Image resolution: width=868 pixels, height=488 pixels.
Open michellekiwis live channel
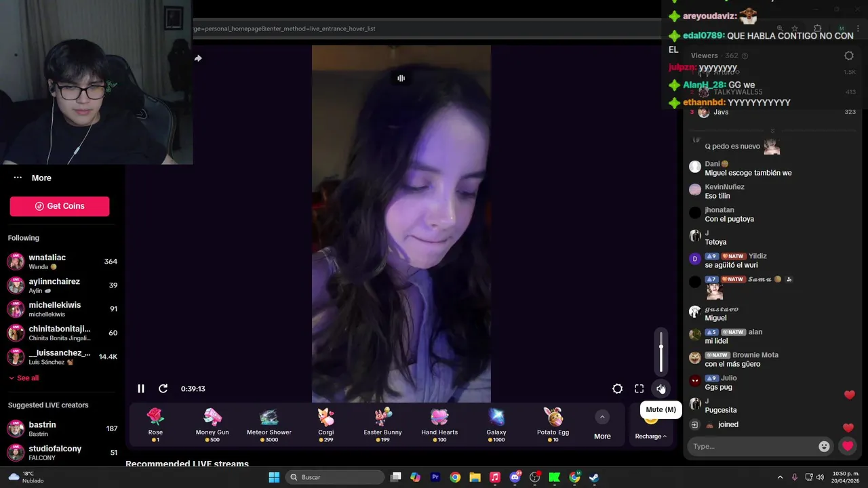(62, 309)
